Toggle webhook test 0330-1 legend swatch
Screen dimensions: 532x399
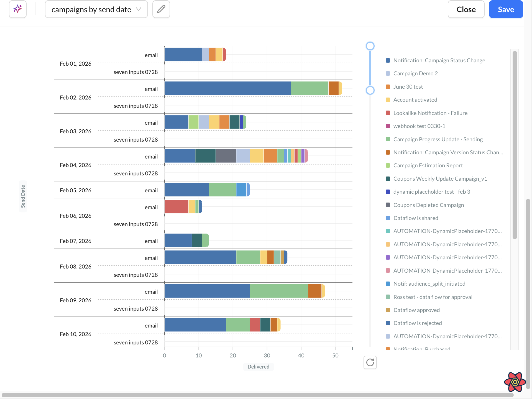388,126
